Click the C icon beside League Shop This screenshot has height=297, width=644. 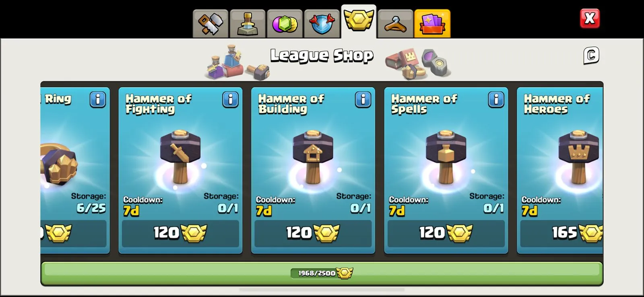591,56
